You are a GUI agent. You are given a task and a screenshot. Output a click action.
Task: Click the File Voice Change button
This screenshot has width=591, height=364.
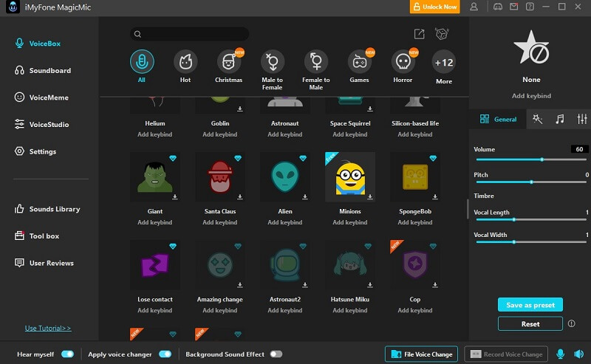421,354
